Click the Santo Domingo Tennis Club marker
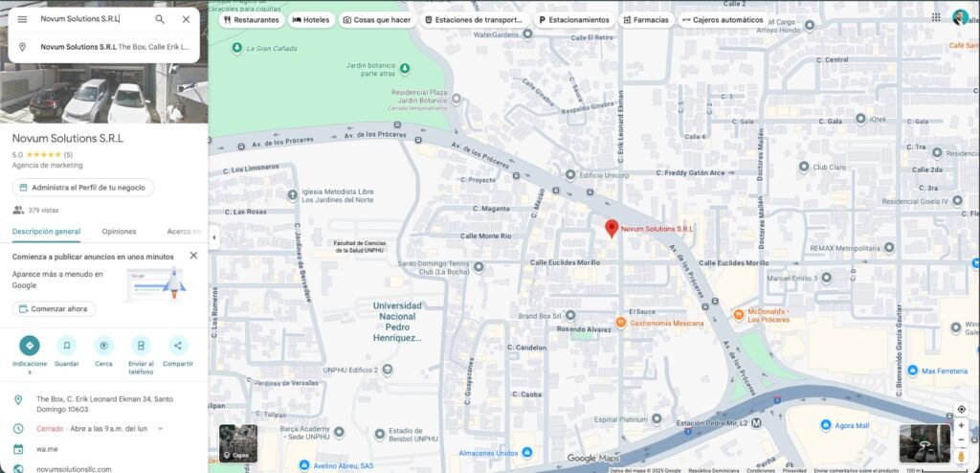This screenshot has width=980, height=473. [x=479, y=267]
